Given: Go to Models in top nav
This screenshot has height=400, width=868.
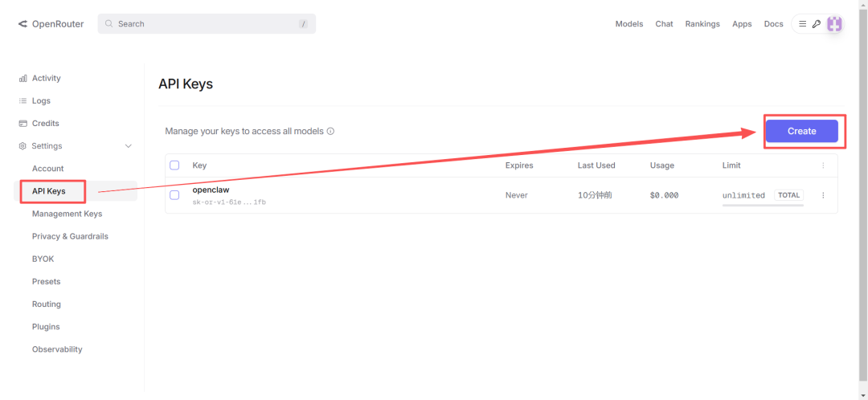Looking at the screenshot, I should tap(629, 24).
